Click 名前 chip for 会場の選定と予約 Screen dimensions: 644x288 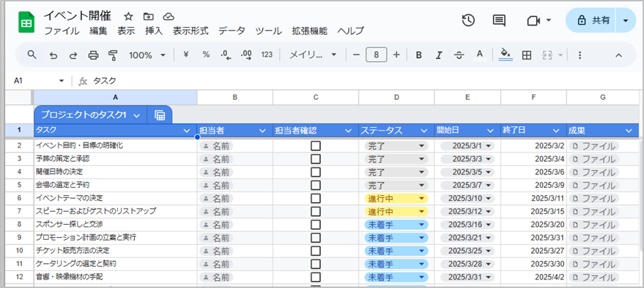point(217,185)
